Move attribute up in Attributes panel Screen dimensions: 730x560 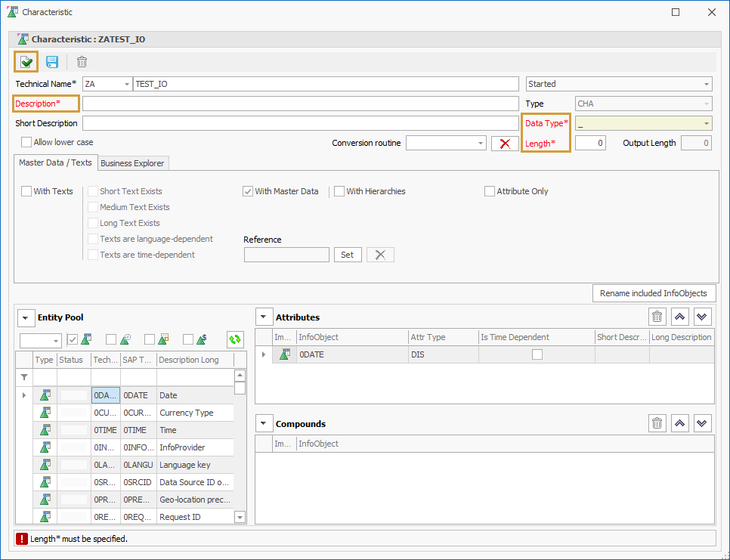680,317
